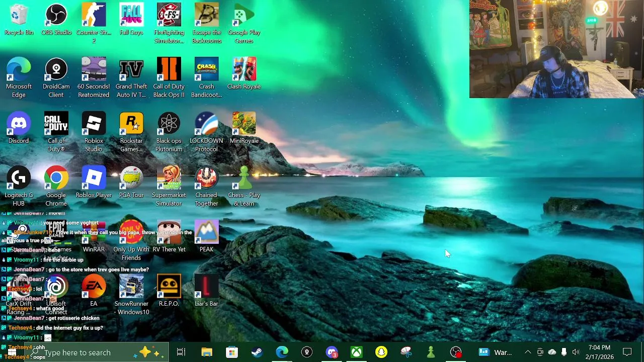
Task: Switch to Discord on the taskbar
Action: [x=332, y=352]
